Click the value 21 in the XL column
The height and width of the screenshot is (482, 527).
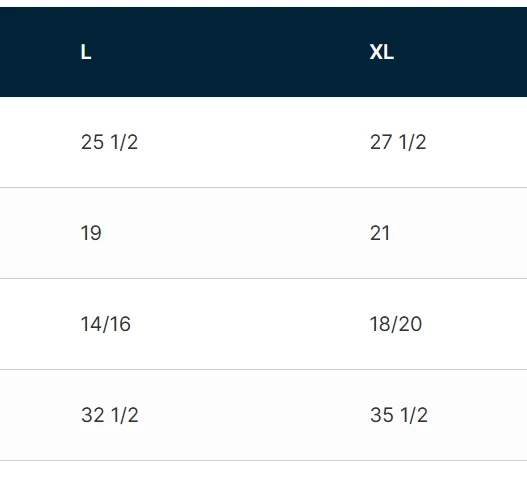(380, 233)
